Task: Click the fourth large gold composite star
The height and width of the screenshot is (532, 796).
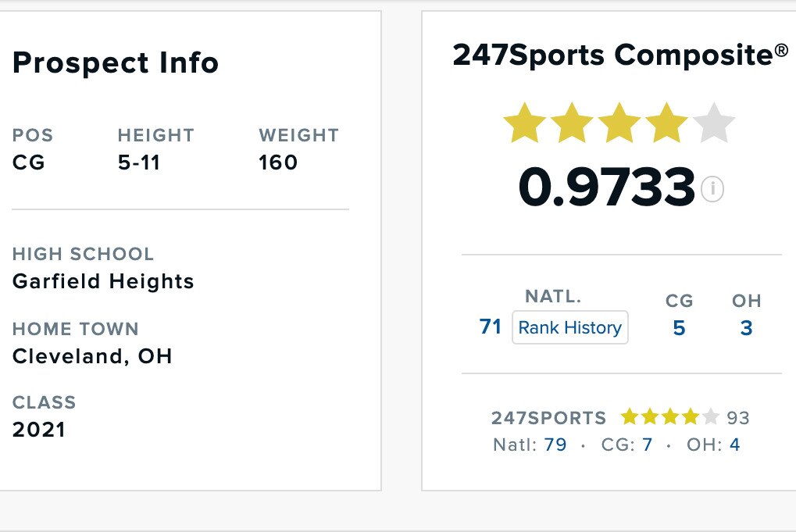Action: (666, 124)
